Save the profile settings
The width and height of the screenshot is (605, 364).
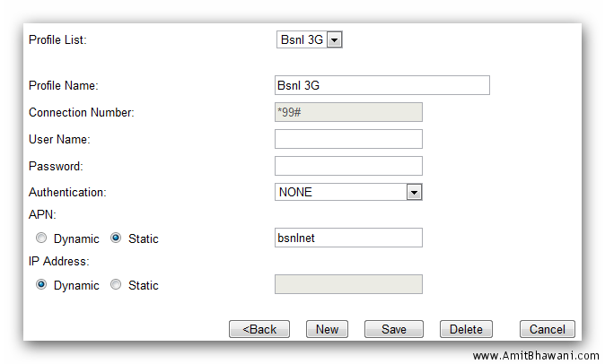pos(394,329)
